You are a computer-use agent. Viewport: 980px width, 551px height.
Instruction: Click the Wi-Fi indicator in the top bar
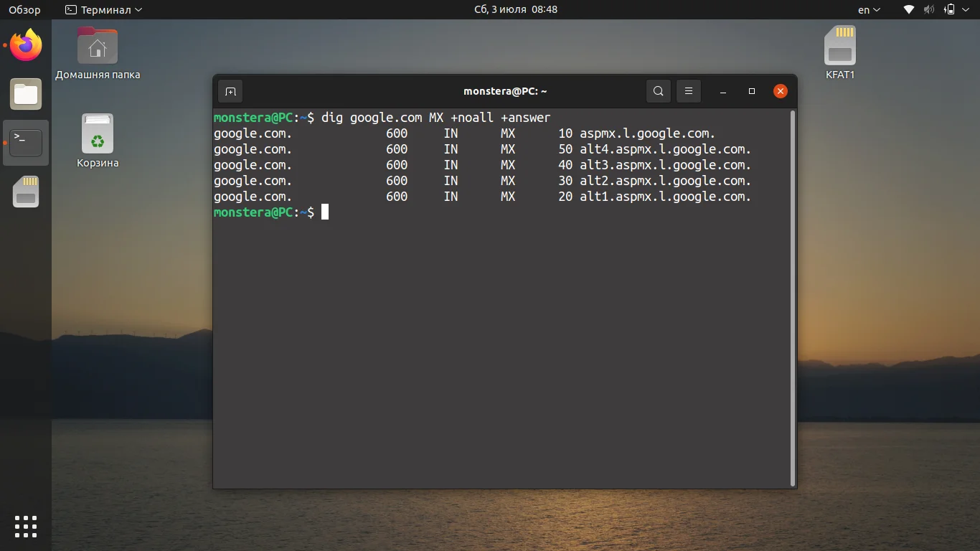(x=908, y=9)
